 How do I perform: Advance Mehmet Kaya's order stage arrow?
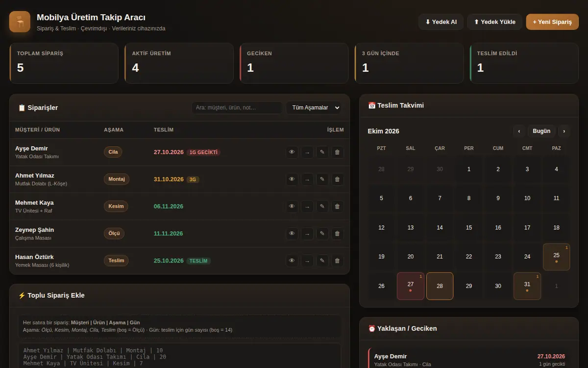307,207
